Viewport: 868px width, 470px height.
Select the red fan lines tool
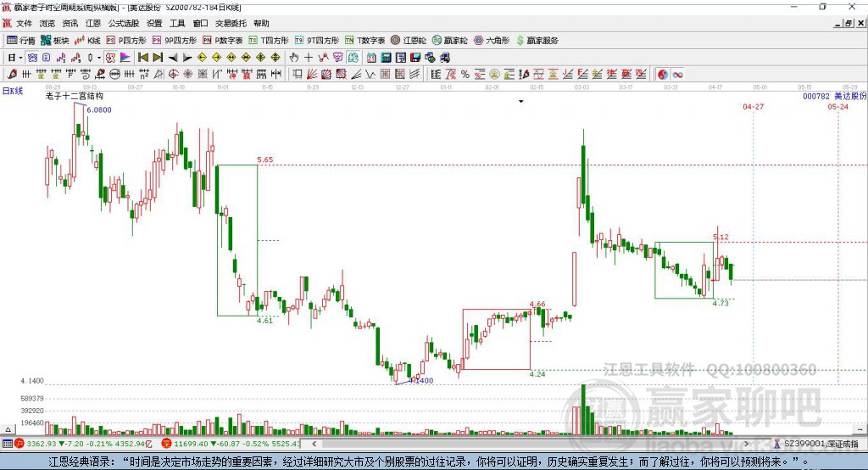click(312, 74)
